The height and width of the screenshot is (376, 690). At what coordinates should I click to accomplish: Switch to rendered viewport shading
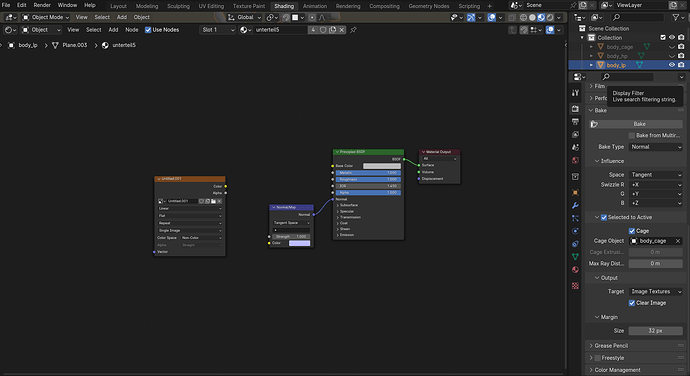(x=550, y=18)
